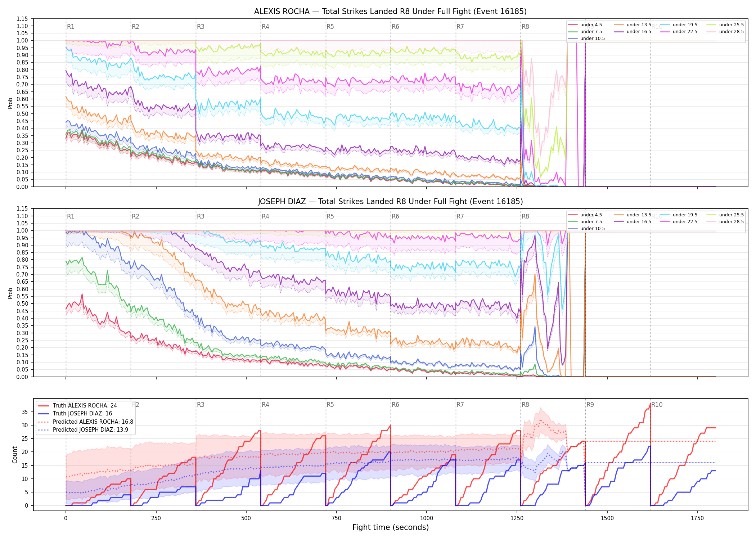
Task: Click the R6 round marker on Rocha chart
Action: (395, 27)
